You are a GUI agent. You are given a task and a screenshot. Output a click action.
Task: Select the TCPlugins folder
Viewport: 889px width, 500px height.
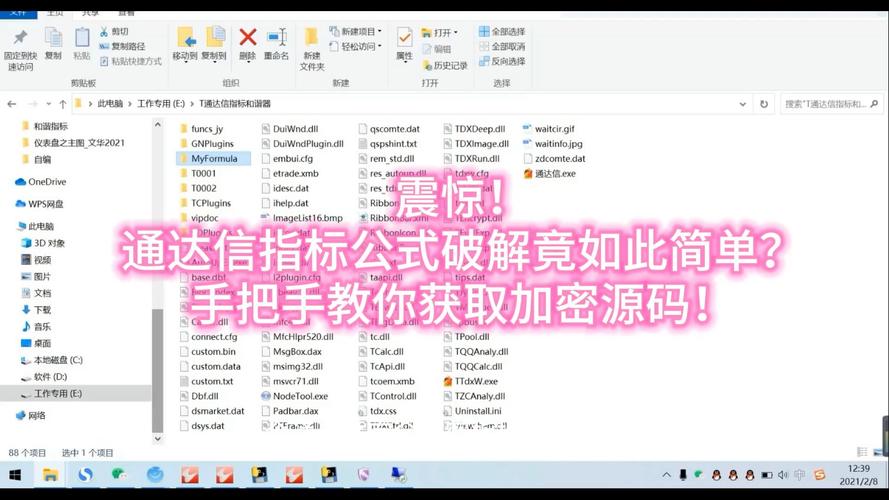tap(205, 203)
